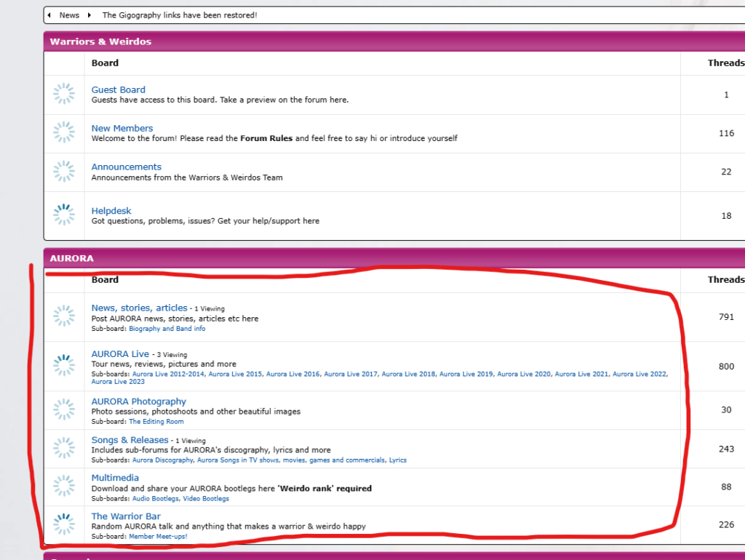This screenshot has height=560, width=745.
Task: Click the Helpdesk description text
Action: click(205, 221)
